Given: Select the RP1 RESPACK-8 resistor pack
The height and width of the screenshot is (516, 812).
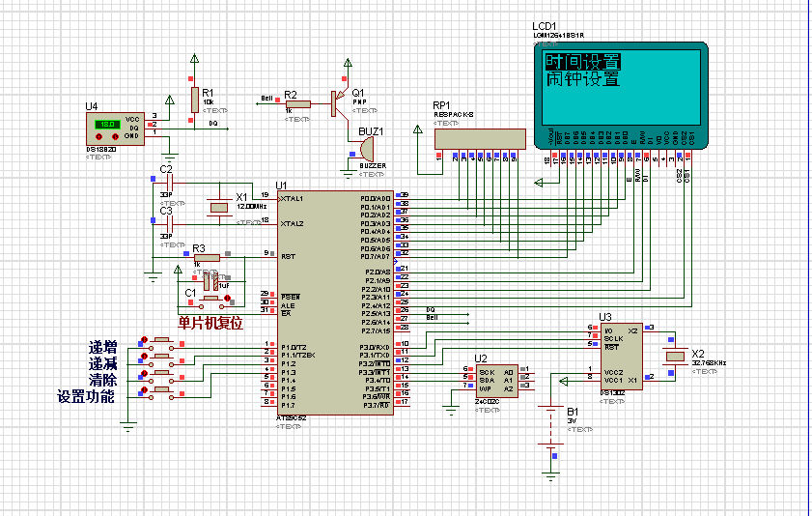Looking at the screenshot, I should click(x=480, y=139).
